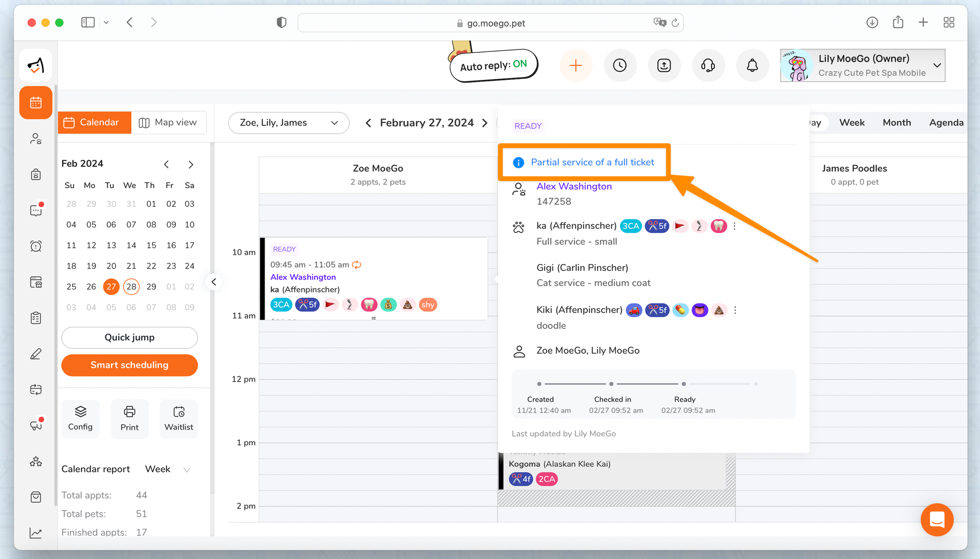Open the Lily MoeGo account dropdown

pos(862,65)
